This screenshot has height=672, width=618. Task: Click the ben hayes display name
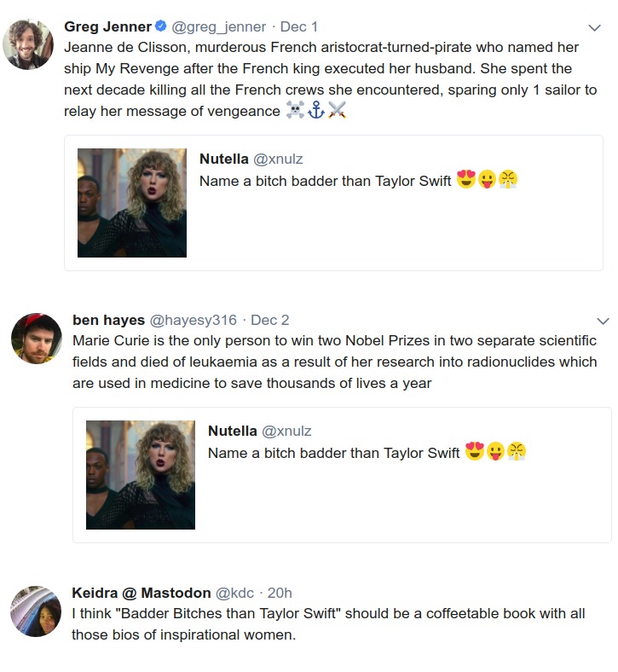(x=109, y=320)
